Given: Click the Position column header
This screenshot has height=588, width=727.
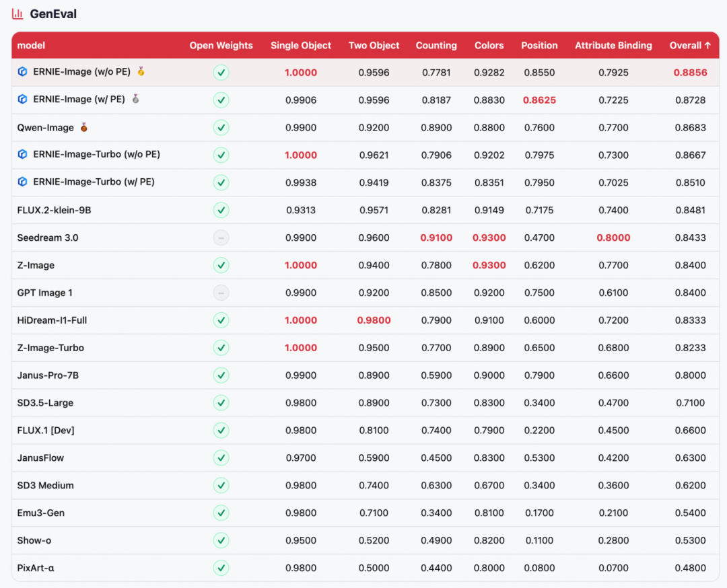Looking at the screenshot, I should (x=539, y=46).
